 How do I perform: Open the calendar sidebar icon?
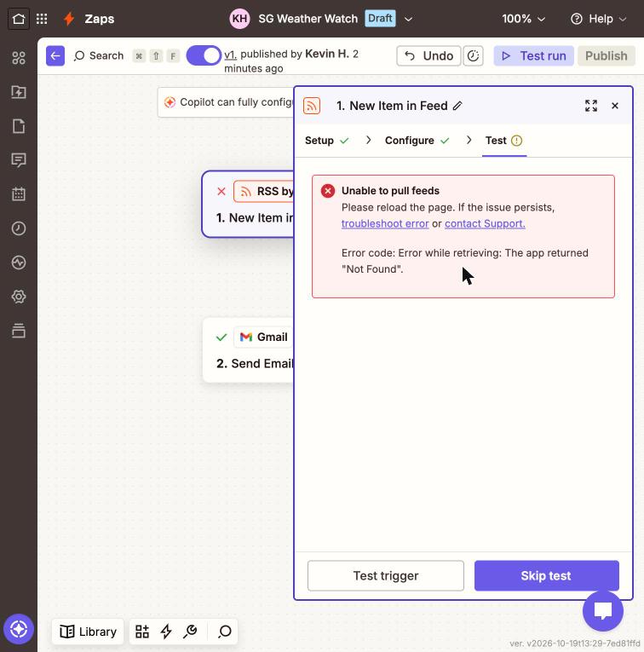click(19, 194)
